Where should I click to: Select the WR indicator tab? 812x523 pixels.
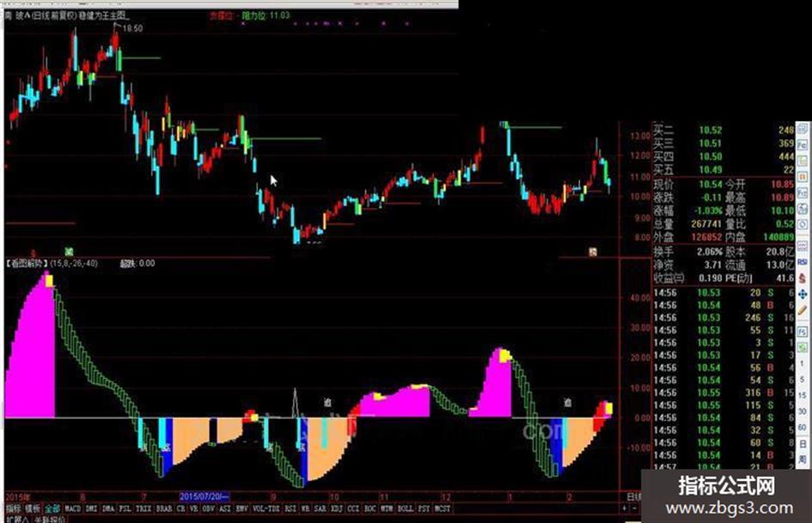pos(305,509)
